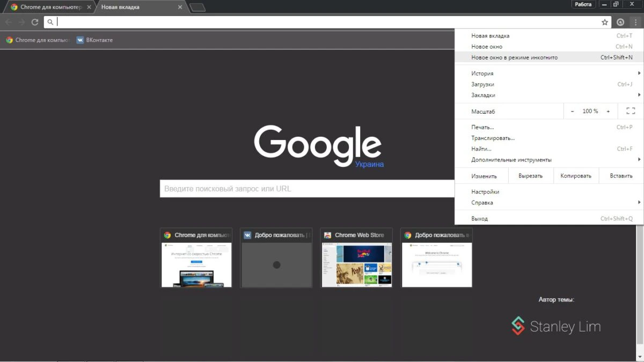Screen dimensions: 644x362
Task: Click the back navigation arrow
Action: pos(9,22)
